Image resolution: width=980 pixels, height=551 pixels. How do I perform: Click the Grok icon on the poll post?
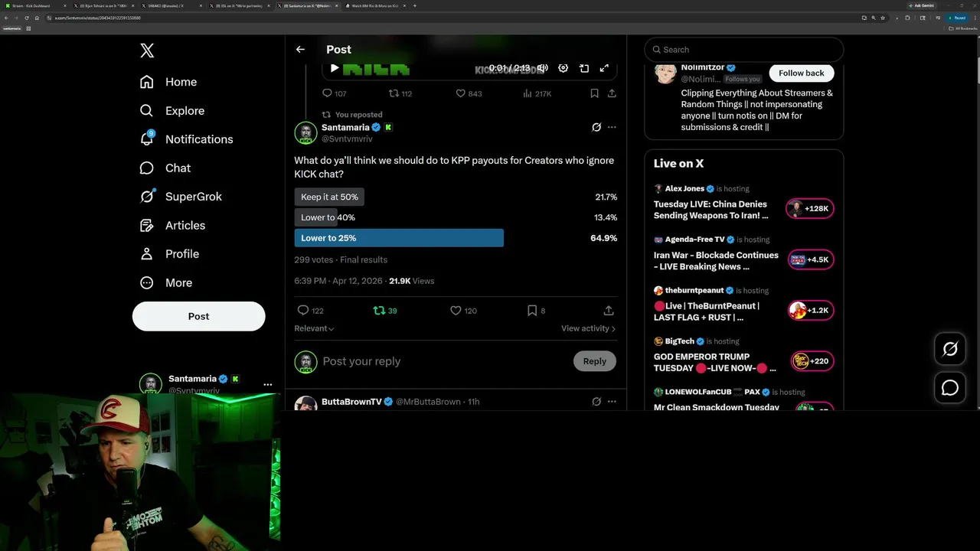point(596,127)
